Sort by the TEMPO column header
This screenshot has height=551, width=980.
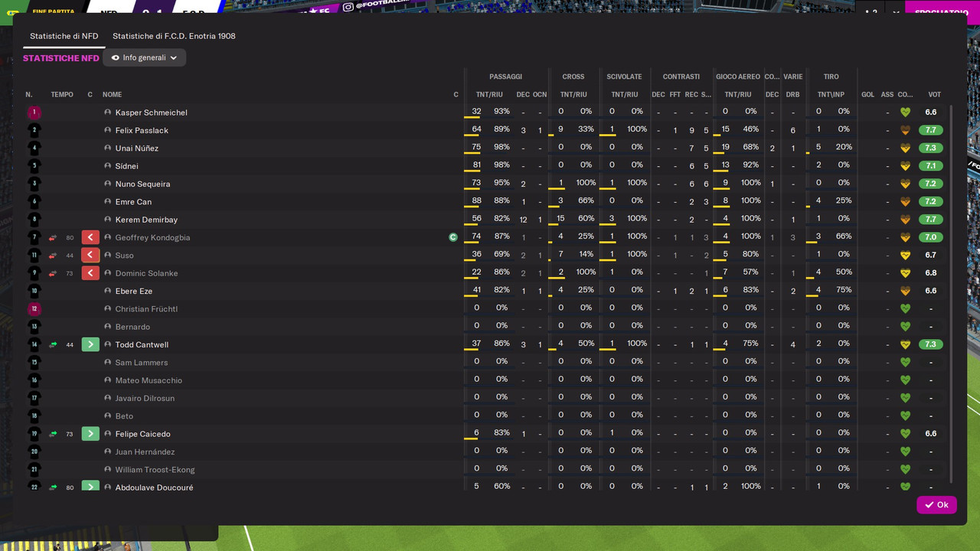coord(62,95)
